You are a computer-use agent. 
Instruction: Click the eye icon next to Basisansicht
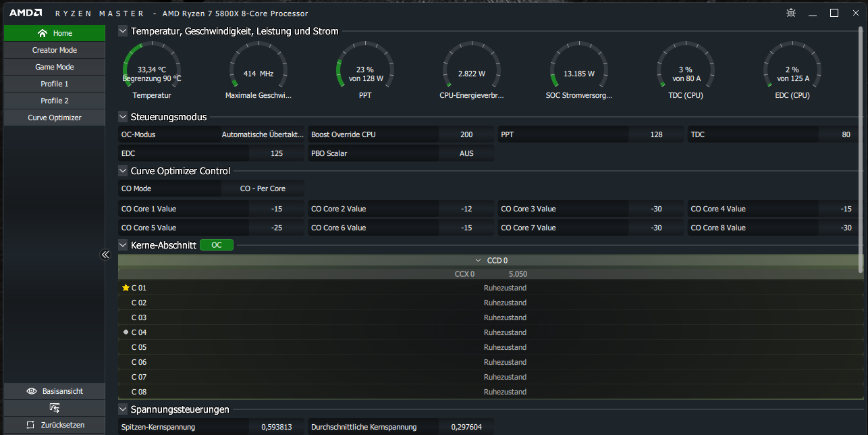(31, 391)
